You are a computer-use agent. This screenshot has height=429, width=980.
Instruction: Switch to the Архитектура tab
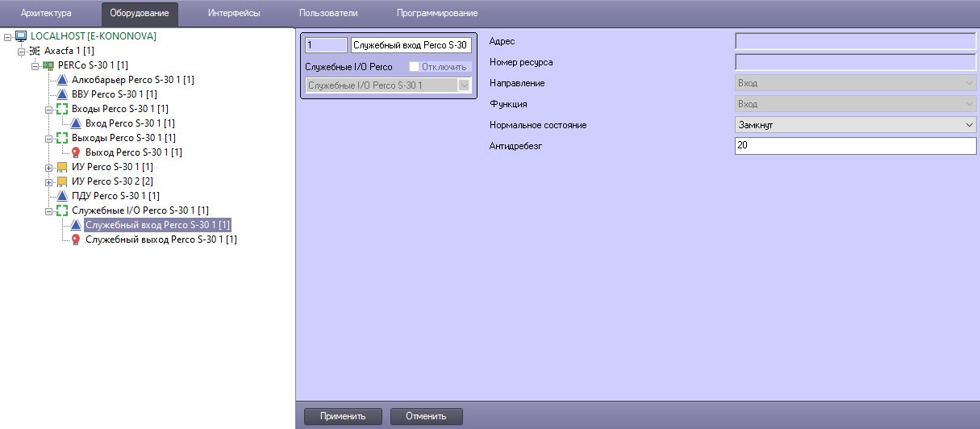[46, 14]
